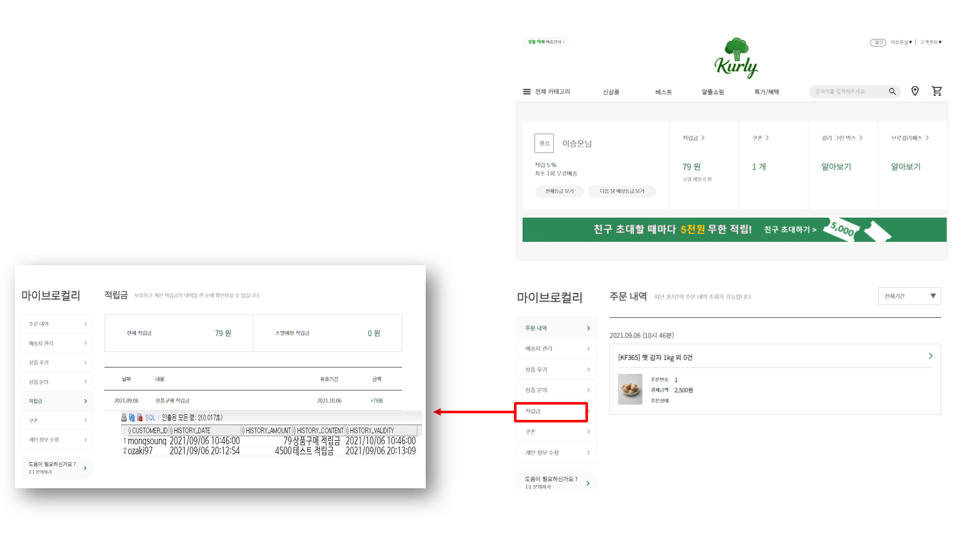
Task: Open the 브로컬리패스 card link
Action: [x=910, y=138]
